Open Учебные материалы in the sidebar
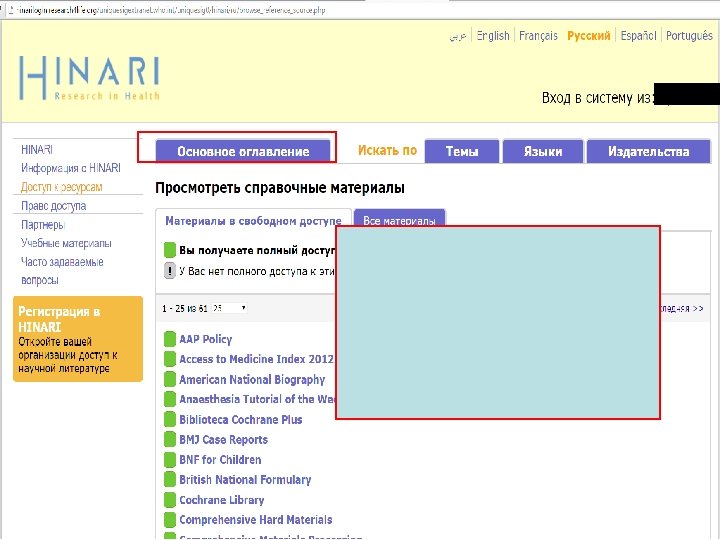 click(x=66, y=243)
